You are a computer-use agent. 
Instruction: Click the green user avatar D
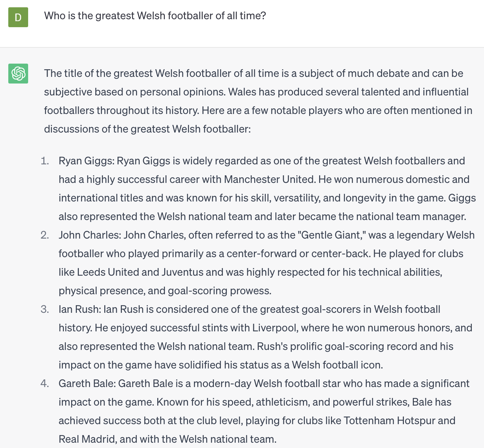point(18,17)
